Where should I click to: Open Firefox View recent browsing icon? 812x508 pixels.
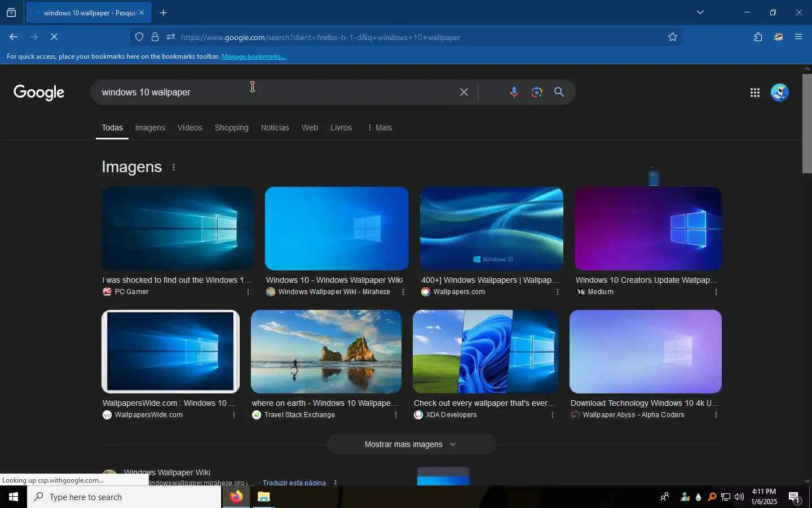11,12
